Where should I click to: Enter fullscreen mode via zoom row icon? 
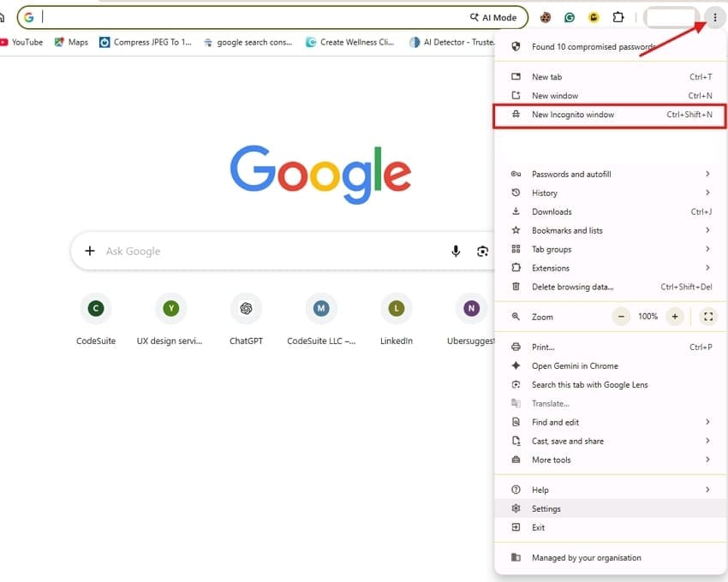(708, 317)
